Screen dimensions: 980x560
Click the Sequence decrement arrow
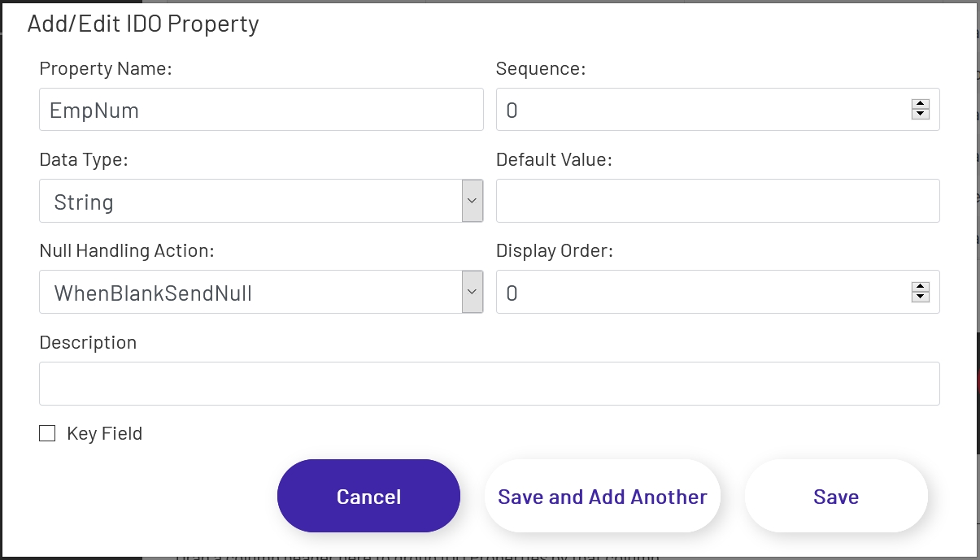click(919, 115)
